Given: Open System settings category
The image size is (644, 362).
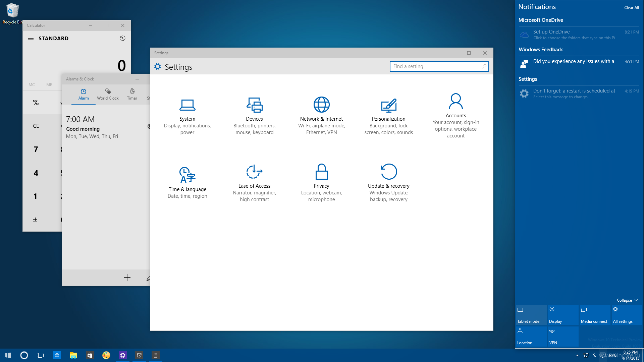Looking at the screenshot, I should click(x=187, y=117).
